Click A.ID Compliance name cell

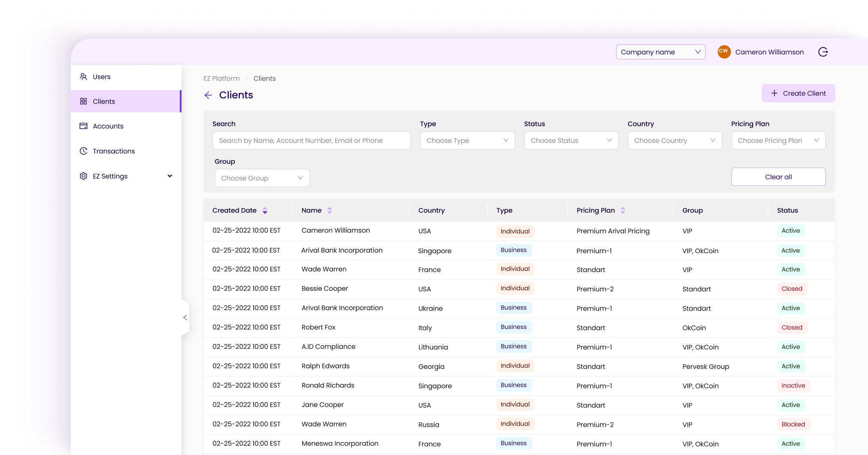click(328, 347)
